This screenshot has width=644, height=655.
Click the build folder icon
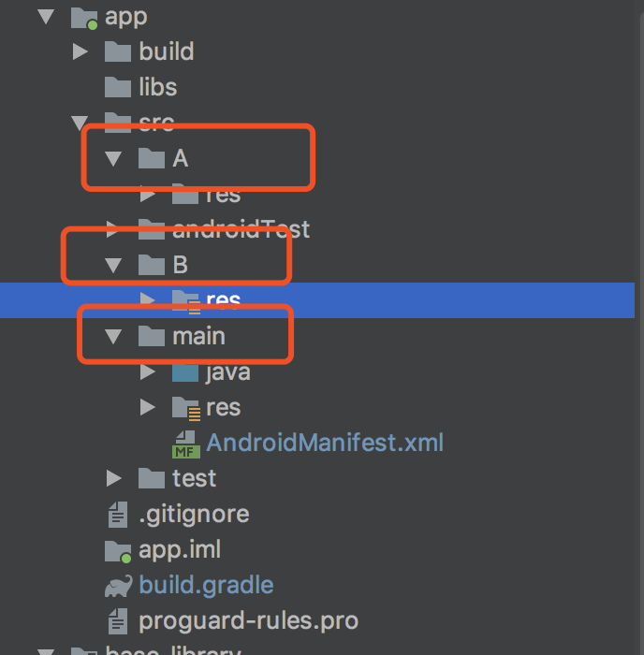click(117, 51)
